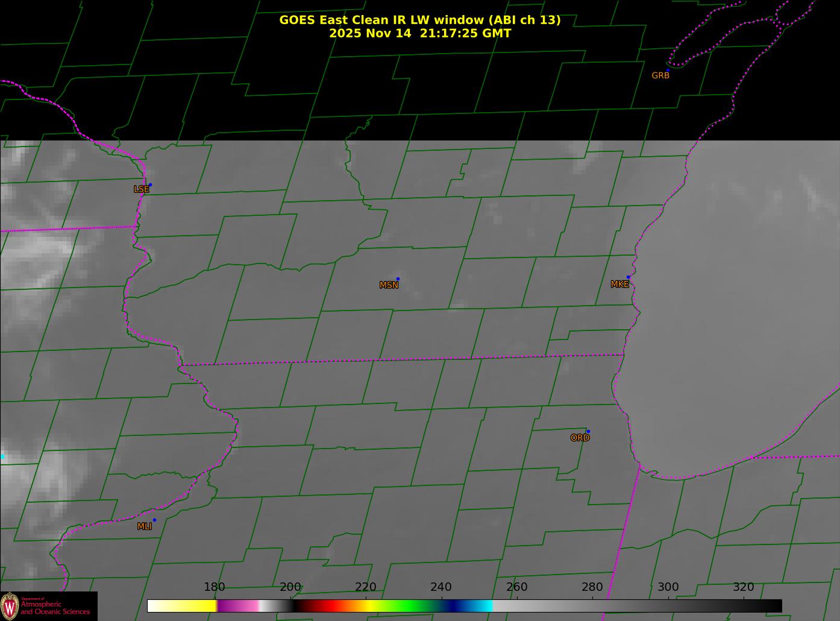Click the 260 label on the colorbar

tap(516, 587)
